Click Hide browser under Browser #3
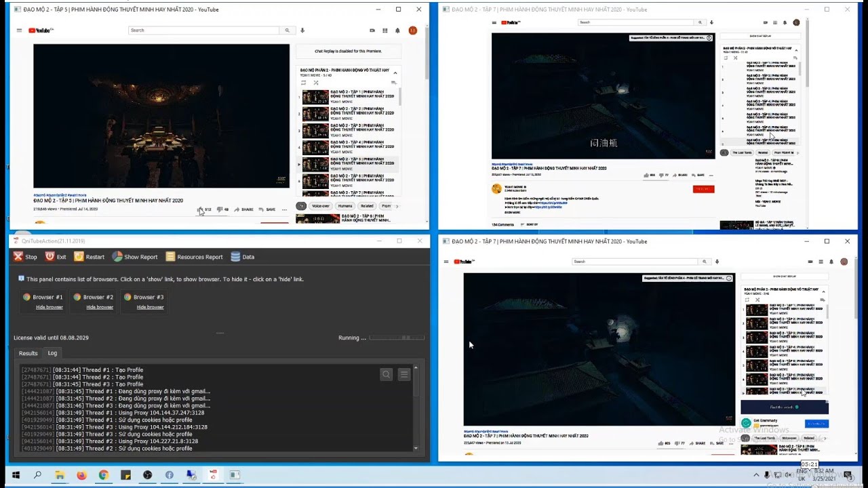 tap(150, 307)
